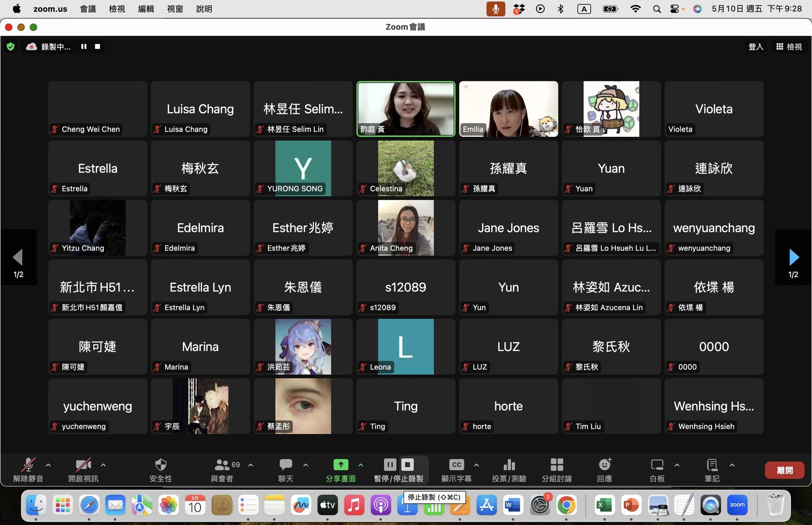Expand share options arrow beside 分享畫面

361,465
